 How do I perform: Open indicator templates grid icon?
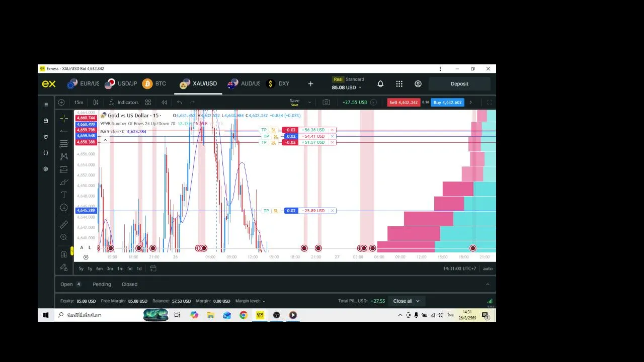point(148,102)
